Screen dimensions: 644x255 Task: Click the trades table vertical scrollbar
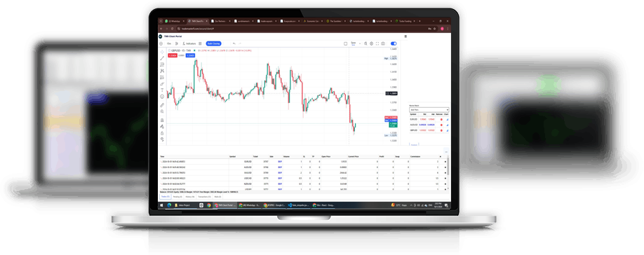(448, 172)
